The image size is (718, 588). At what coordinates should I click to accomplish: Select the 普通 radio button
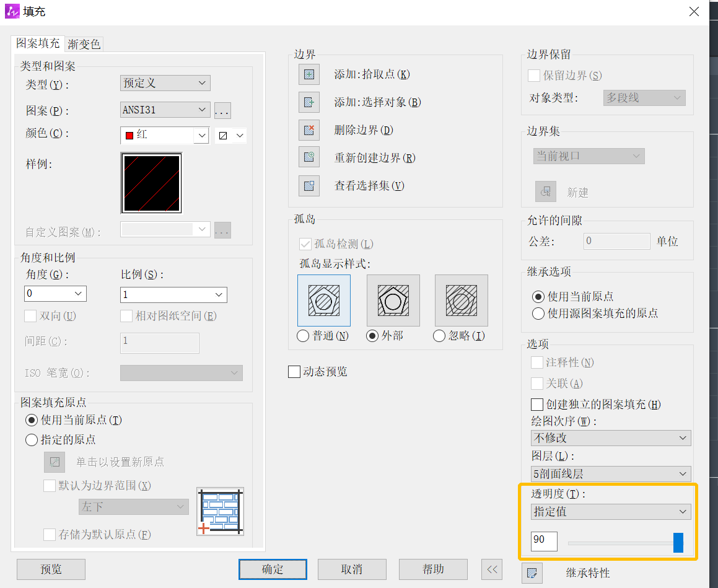click(303, 336)
